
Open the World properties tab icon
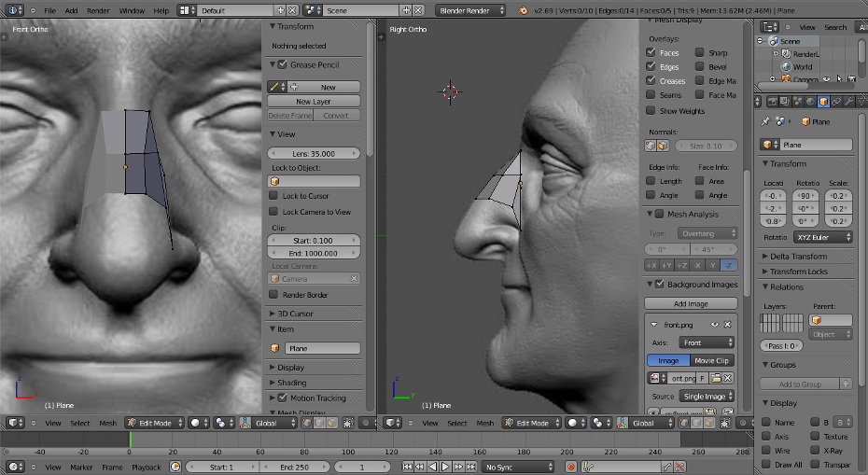click(810, 102)
